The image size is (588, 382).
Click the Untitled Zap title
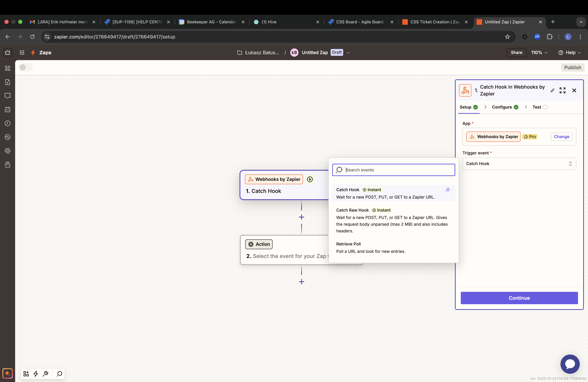click(x=315, y=53)
